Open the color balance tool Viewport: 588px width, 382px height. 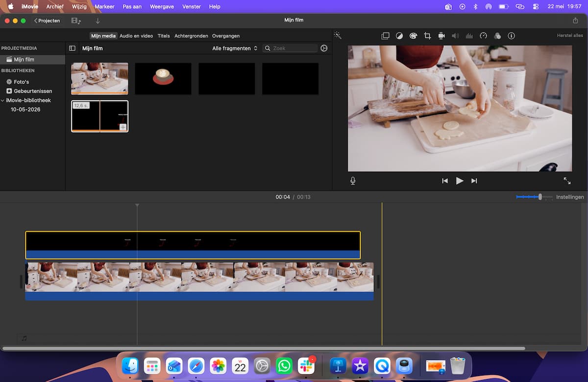(x=399, y=36)
